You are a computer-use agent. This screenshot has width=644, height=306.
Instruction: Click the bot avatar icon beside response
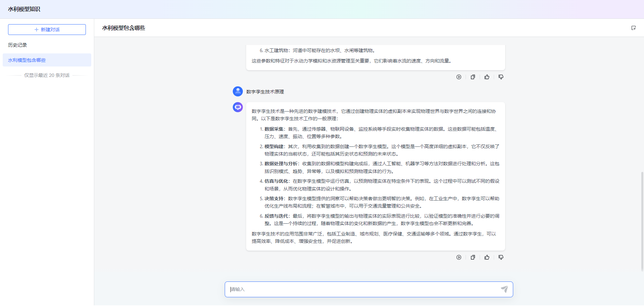(238, 107)
